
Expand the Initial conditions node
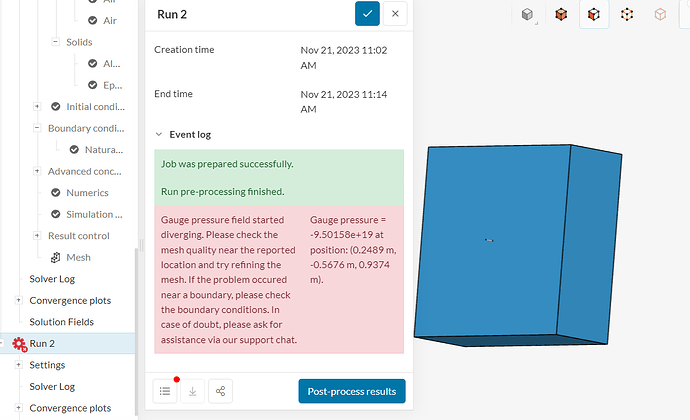click(x=38, y=107)
